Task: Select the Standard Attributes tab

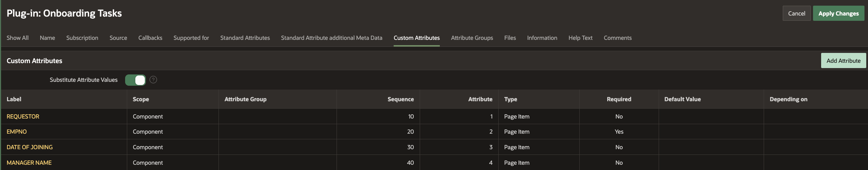Action: click(x=245, y=38)
